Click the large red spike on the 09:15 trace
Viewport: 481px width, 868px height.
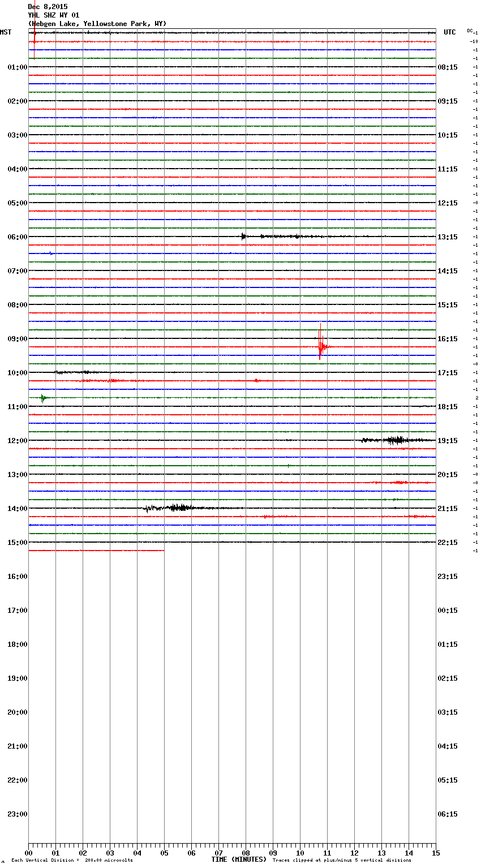[x=320, y=343]
